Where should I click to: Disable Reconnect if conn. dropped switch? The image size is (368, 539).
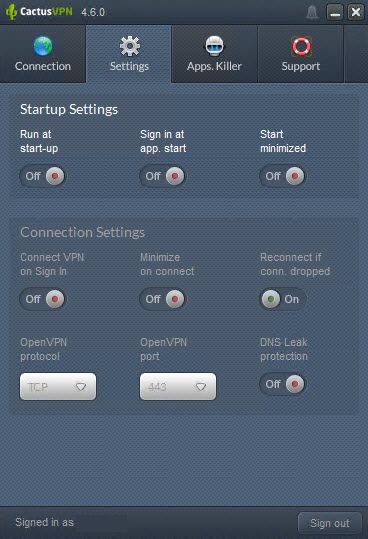283,299
